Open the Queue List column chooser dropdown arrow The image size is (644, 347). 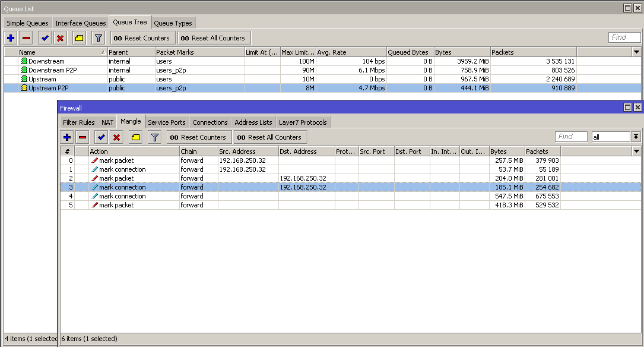tap(636, 52)
